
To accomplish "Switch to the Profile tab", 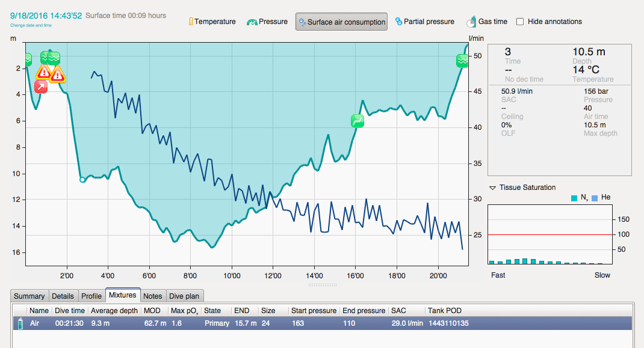I will 91,296.
